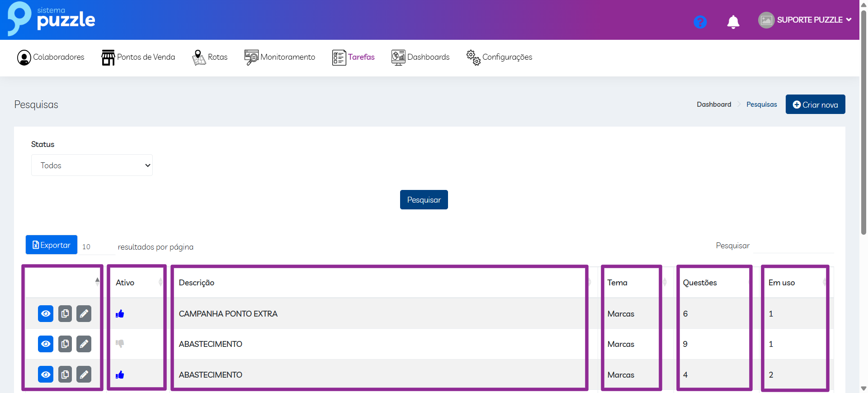Image resolution: width=868 pixels, height=393 pixels.
Task: Click the blue help question mark icon
Action: point(700,22)
